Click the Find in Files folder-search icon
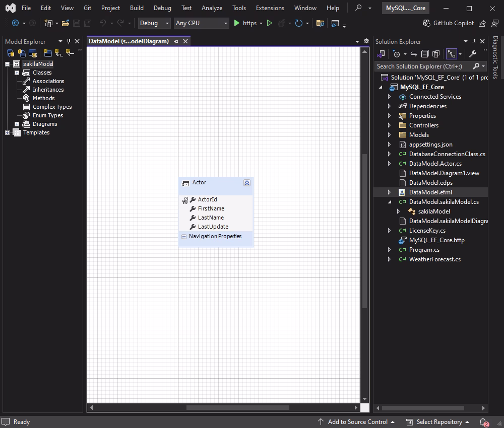The height and width of the screenshot is (428, 504). pyautogui.click(x=320, y=23)
